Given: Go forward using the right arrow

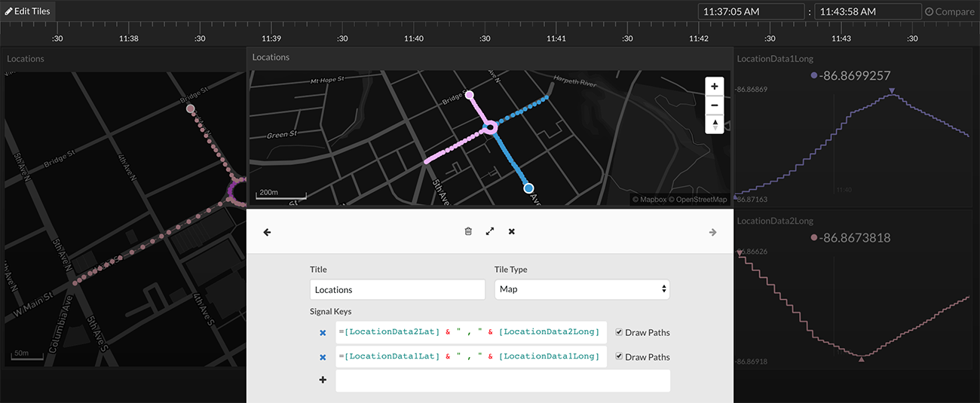Looking at the screenshot, I should [712, 233].
